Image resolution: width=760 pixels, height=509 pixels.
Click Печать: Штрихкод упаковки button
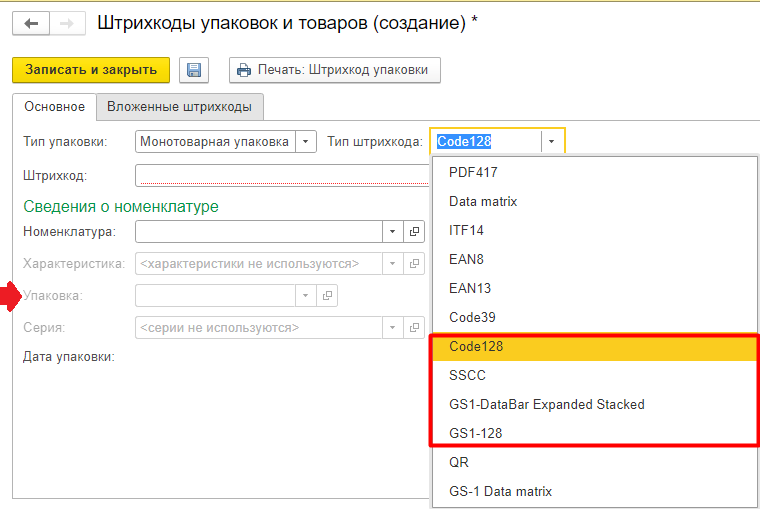pyautogui.click(x=335, y=70)
